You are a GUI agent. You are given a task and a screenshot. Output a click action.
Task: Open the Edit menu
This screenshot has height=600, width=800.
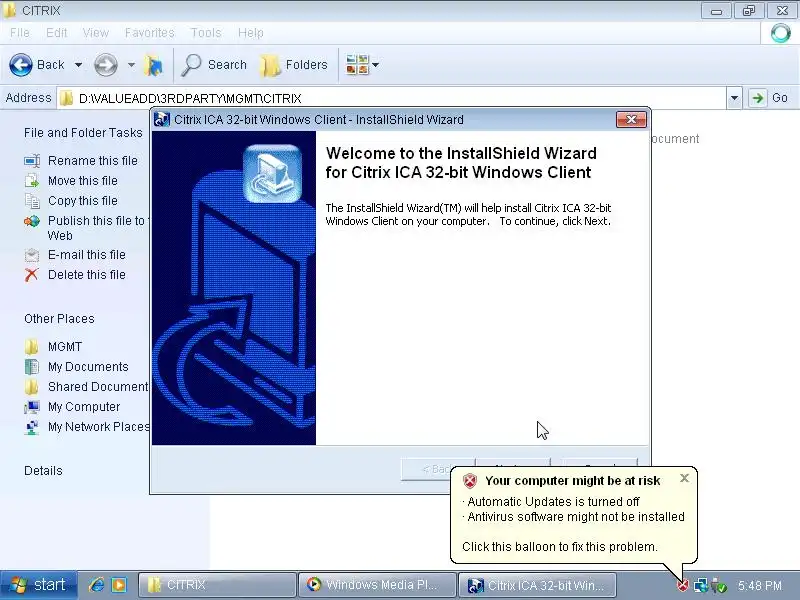click(56, 33)
